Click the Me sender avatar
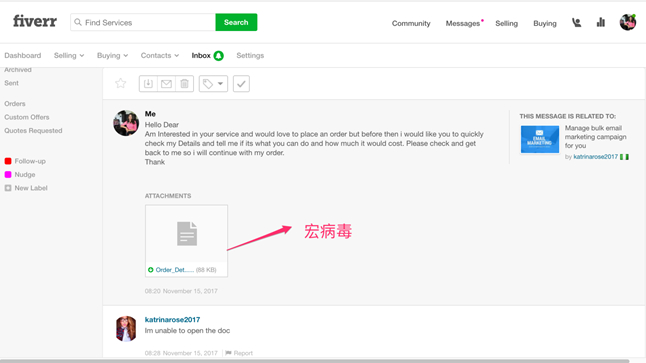The width and height of the screenshot is (646, 363). 126,123
